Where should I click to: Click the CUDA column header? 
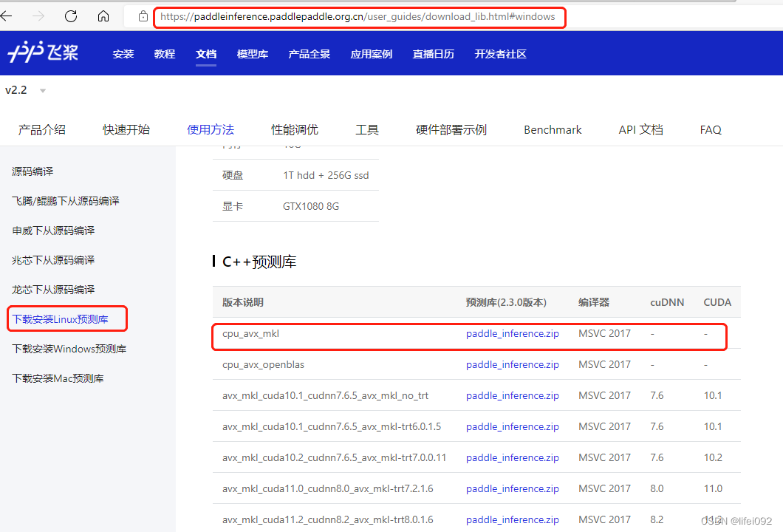click(x=717, y=302)
